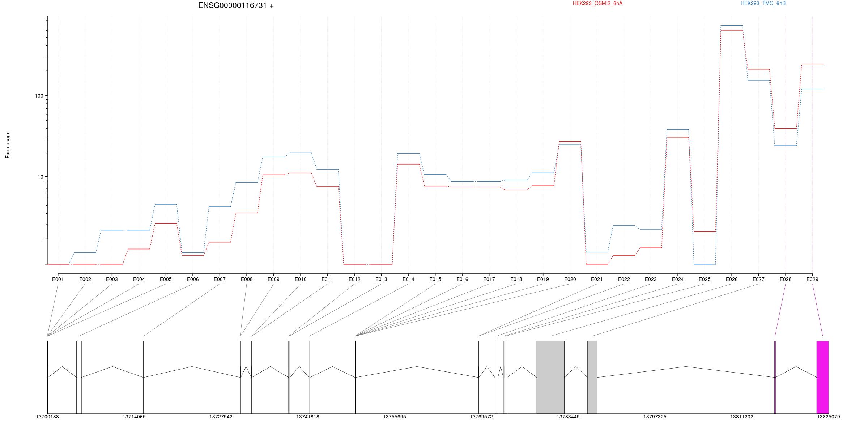Select the white exon box near 13714065's left
This screenshot has height=434, width=868.
pos(79,377)
